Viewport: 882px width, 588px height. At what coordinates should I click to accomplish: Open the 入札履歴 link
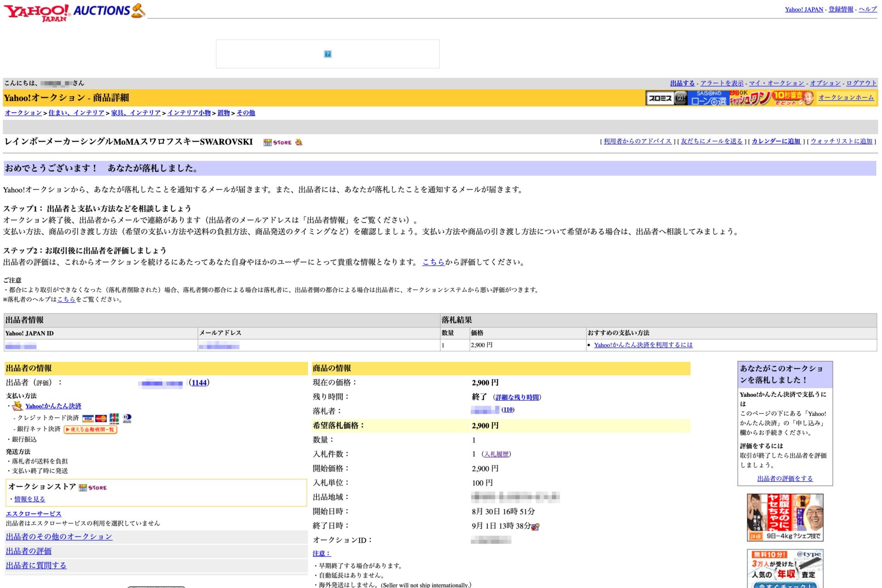[x=496, y=454]
